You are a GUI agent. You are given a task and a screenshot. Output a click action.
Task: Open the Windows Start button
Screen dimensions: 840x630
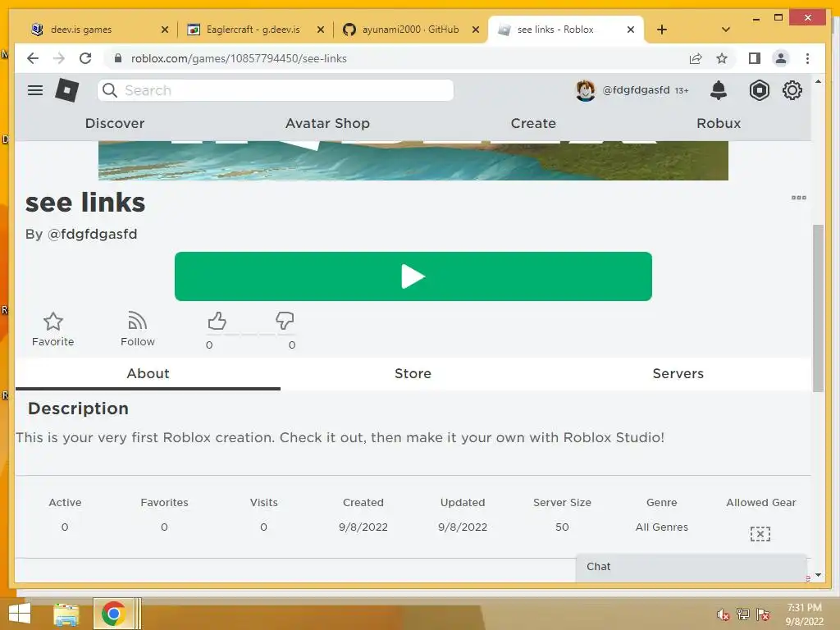point(20,614)
